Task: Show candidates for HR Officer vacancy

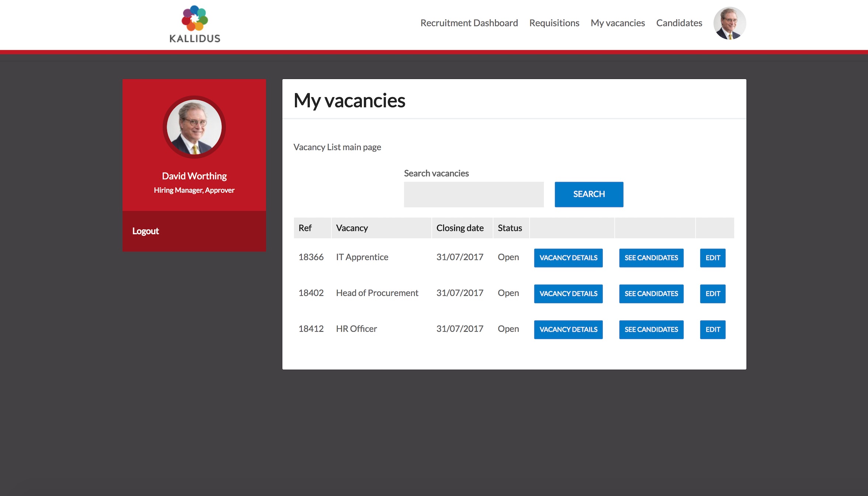Action: point(651,329)
